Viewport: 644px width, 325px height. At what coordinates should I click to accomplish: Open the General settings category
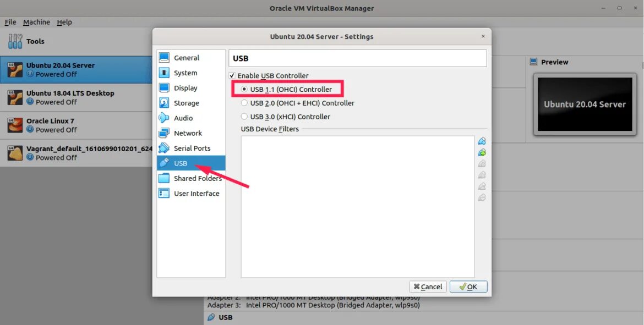click(x=191, y=58)
